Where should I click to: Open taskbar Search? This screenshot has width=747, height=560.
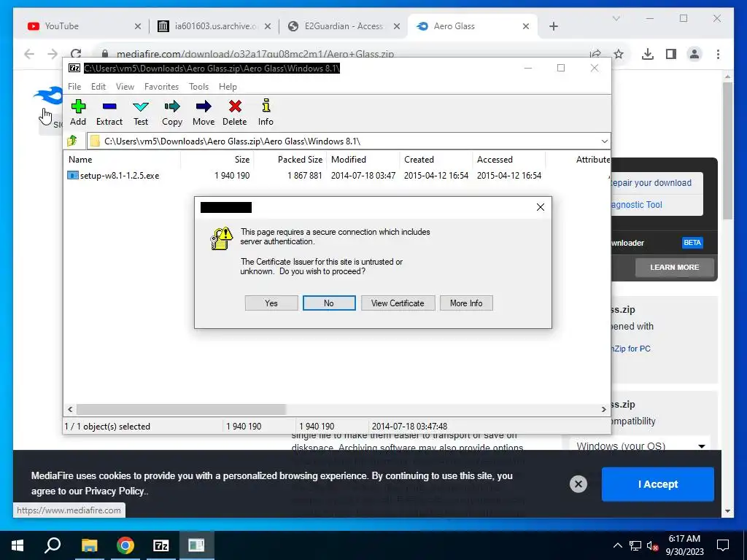[53, 545]
